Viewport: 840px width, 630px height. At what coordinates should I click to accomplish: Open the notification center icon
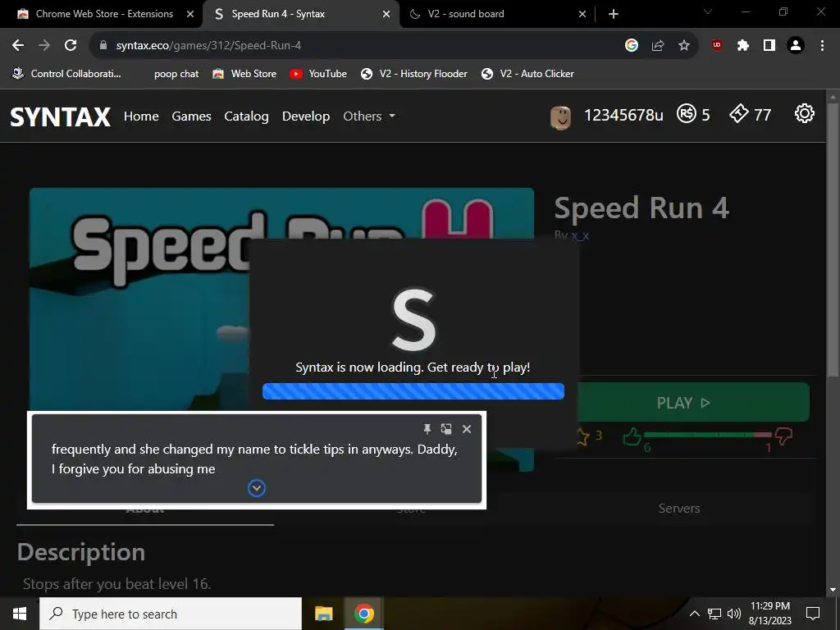point(813,614)
